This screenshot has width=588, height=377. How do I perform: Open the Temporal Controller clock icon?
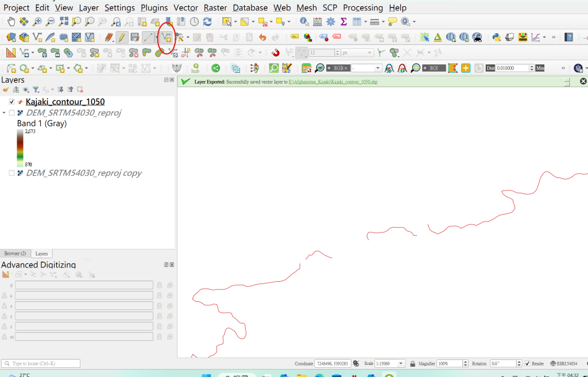[194, 22]
